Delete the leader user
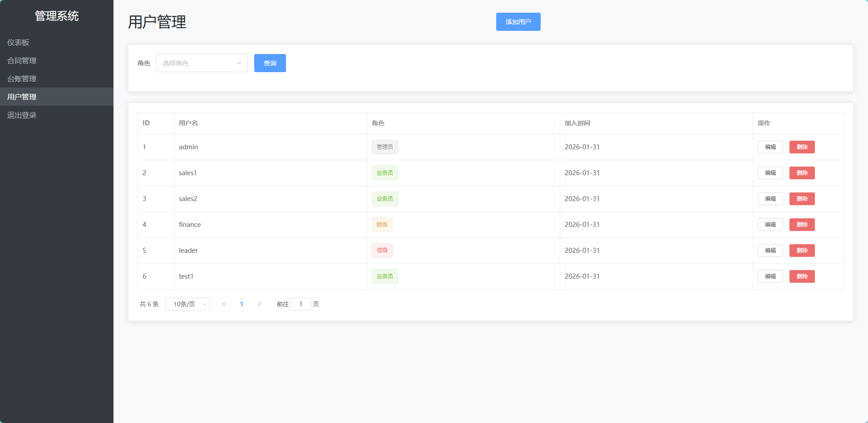The height and width of the screenshot is (423, 868). tap(802, 251)
